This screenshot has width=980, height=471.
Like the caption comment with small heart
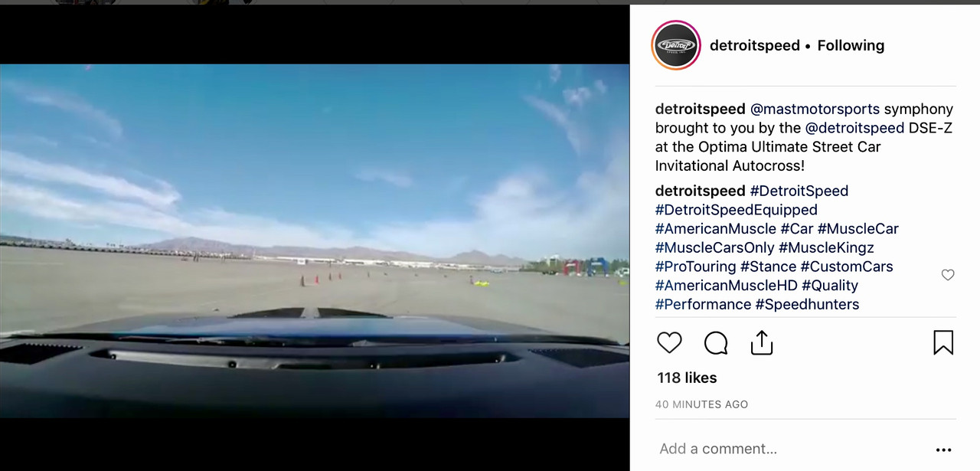point(948,275)
